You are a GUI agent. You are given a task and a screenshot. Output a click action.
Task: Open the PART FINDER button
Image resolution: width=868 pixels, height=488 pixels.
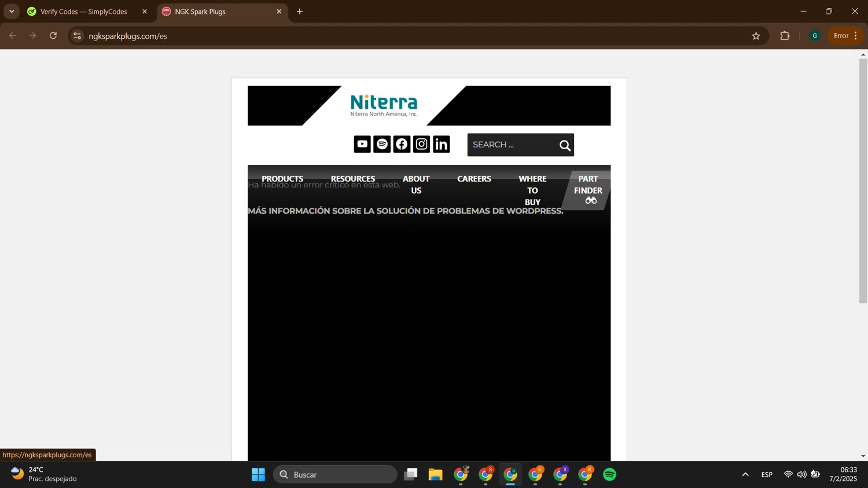click(587, 190)
